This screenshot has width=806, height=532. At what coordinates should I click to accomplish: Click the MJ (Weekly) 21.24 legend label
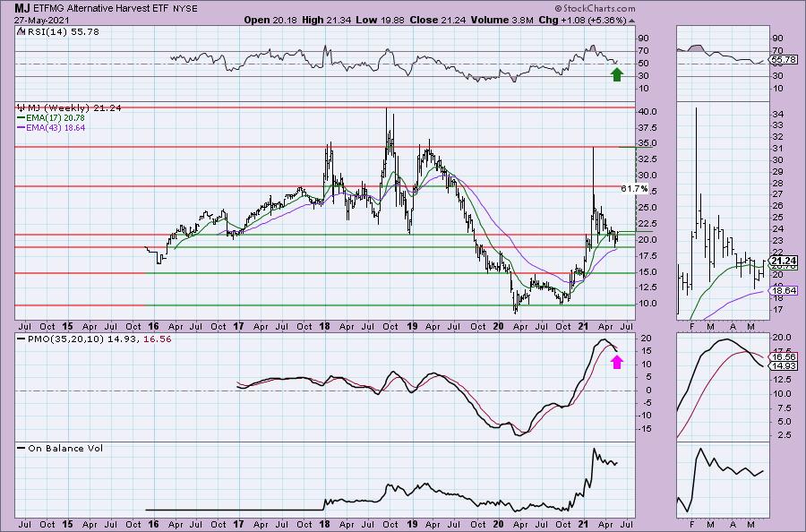[74, 108]
